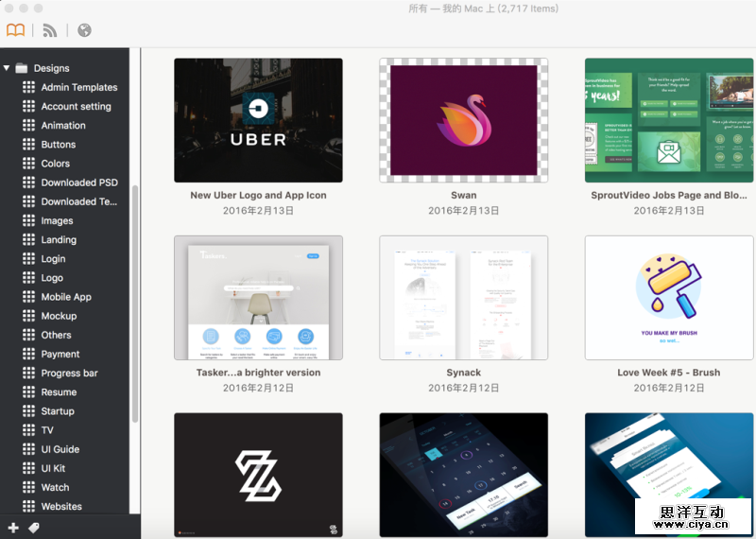Select the Colors collection
756x539 pixels.
point(56,164)
